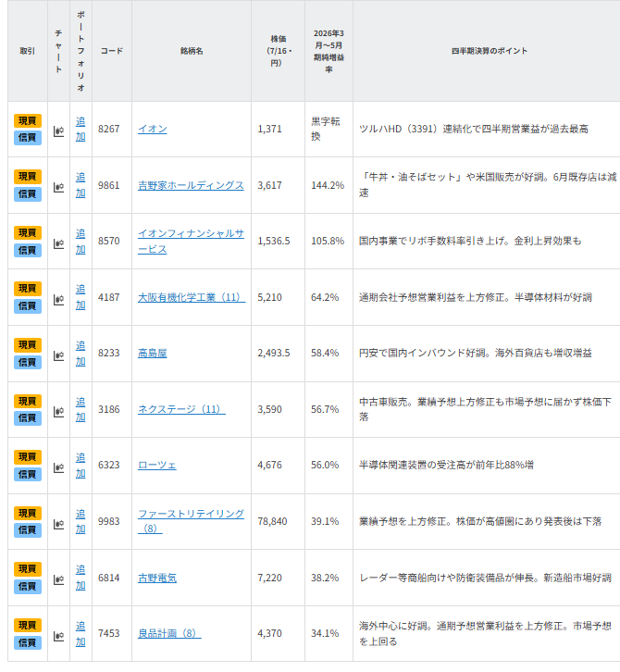Add ローツェ to portfolio via 追加
Viewport: 620px width, 672px height.
[81, 466]
